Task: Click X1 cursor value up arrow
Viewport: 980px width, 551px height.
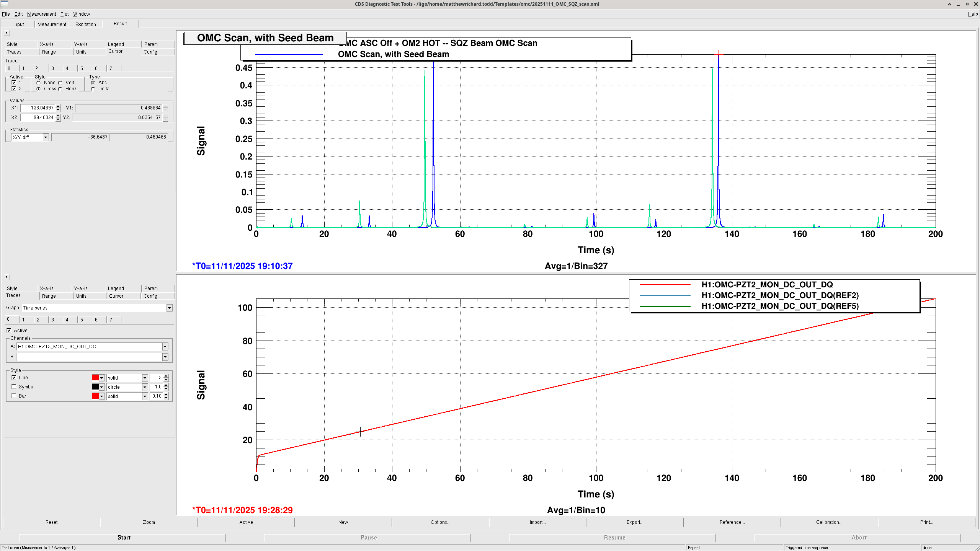Action: point(58,106)
